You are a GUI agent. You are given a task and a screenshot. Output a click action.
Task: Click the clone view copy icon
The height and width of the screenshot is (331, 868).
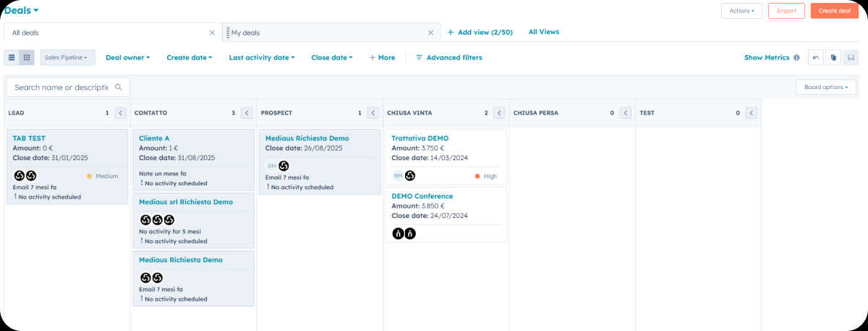click(x=833, y=57)
